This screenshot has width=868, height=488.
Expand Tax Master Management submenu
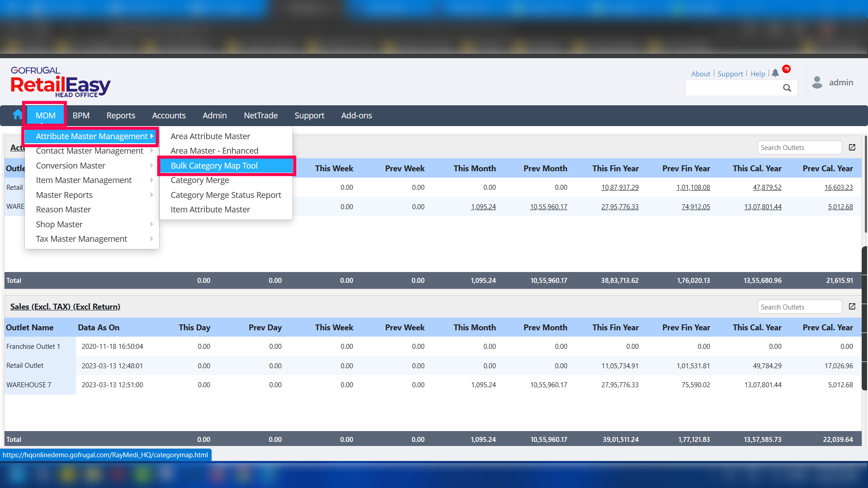pyautogui.click(x=82, y=239)
